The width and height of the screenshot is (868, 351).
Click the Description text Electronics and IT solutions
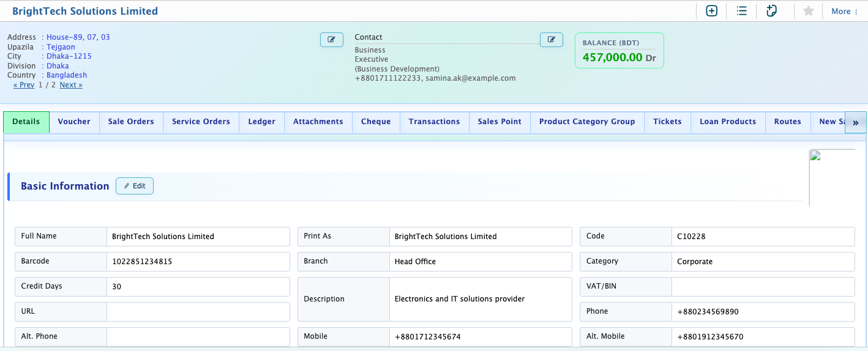point(460,299)
